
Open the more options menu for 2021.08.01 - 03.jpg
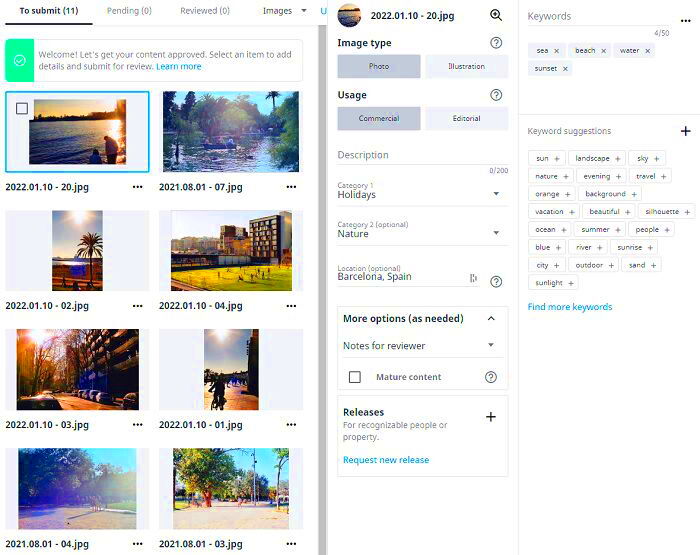291,543
